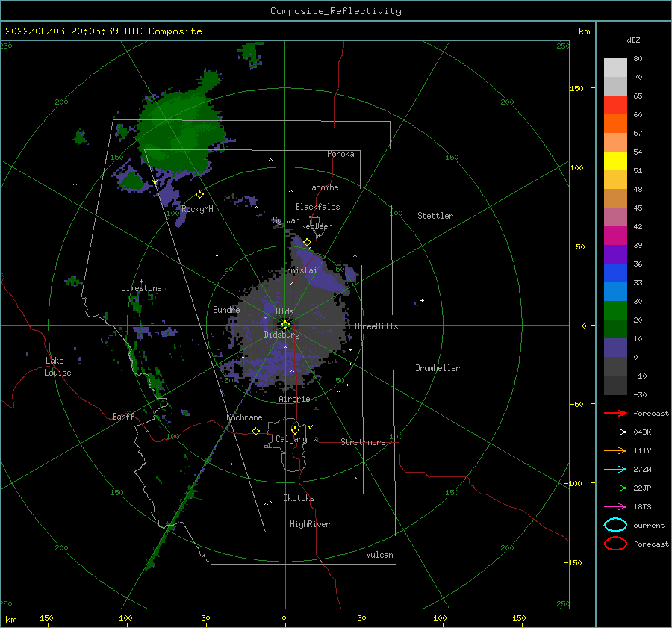Click the radar site diamond at map center
The width and height of the screenshot is (672, 628).
point(285,325)
